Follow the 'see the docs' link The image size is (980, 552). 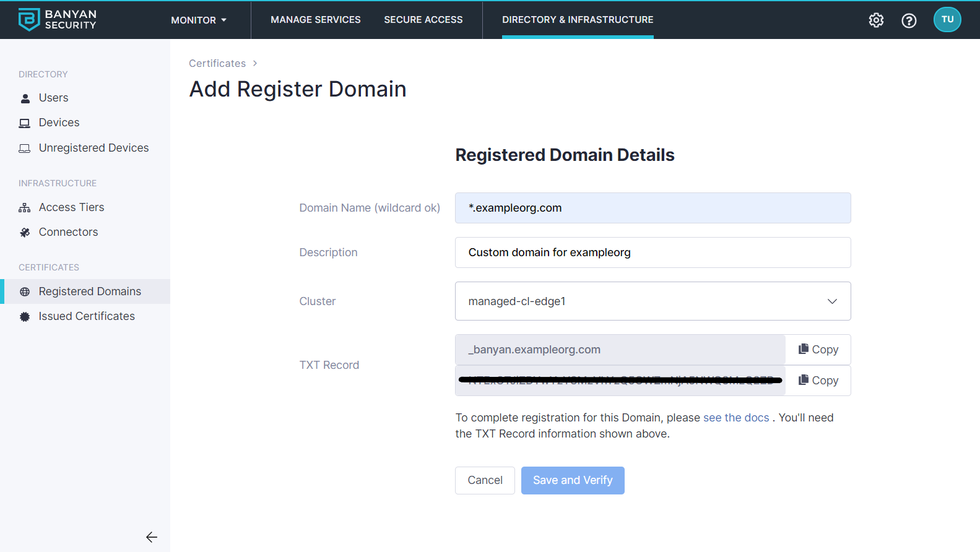[x=735, y=418]
